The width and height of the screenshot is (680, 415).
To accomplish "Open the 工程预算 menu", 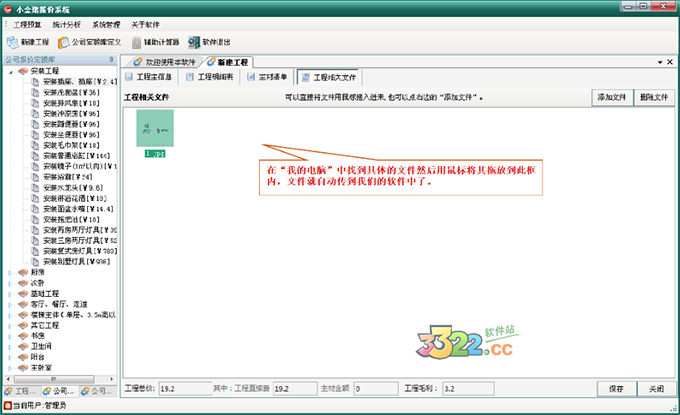I will [x=27, y=25].
